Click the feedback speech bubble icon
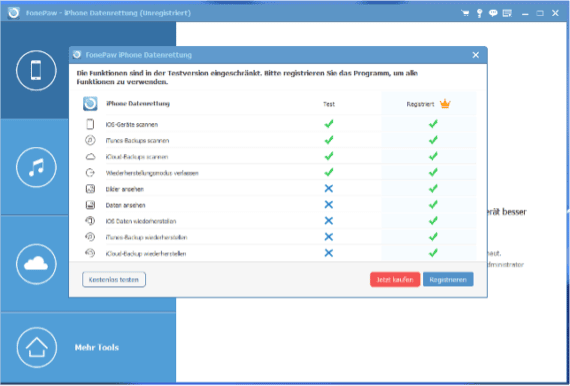 493,13
